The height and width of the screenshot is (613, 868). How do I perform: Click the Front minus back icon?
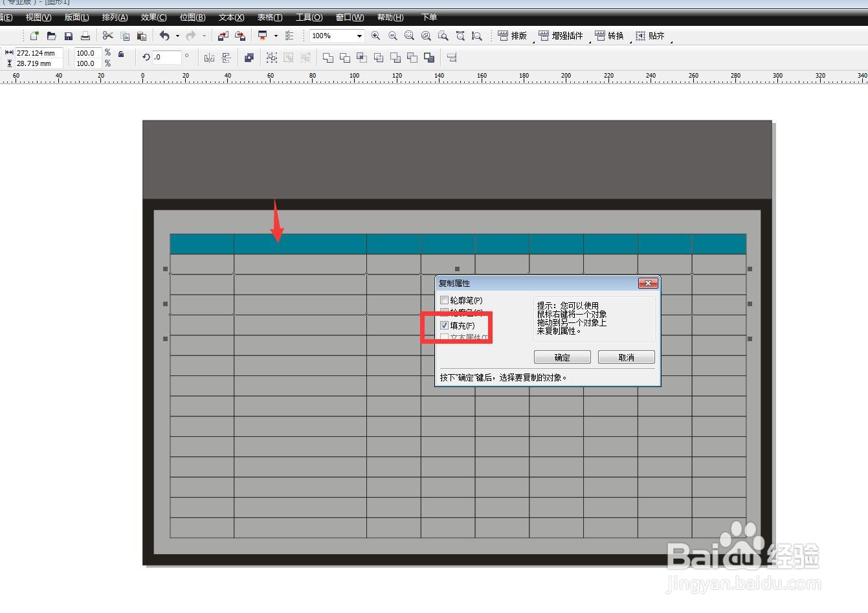click(x=395, y=58)
